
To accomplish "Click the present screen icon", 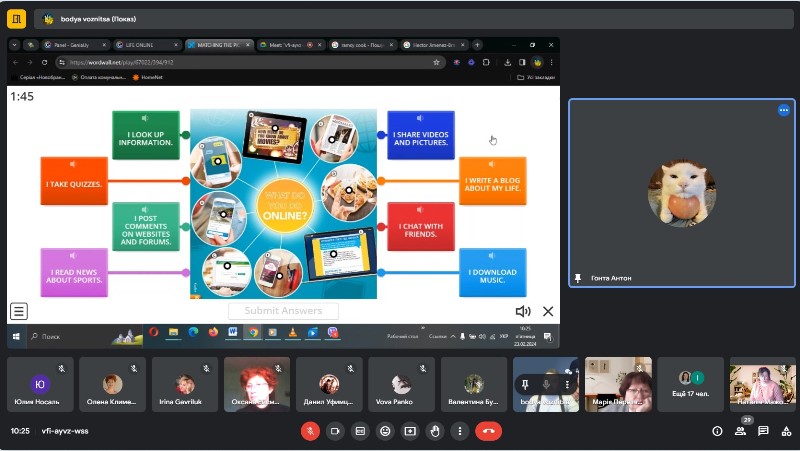I will click(x=410, y=431).
